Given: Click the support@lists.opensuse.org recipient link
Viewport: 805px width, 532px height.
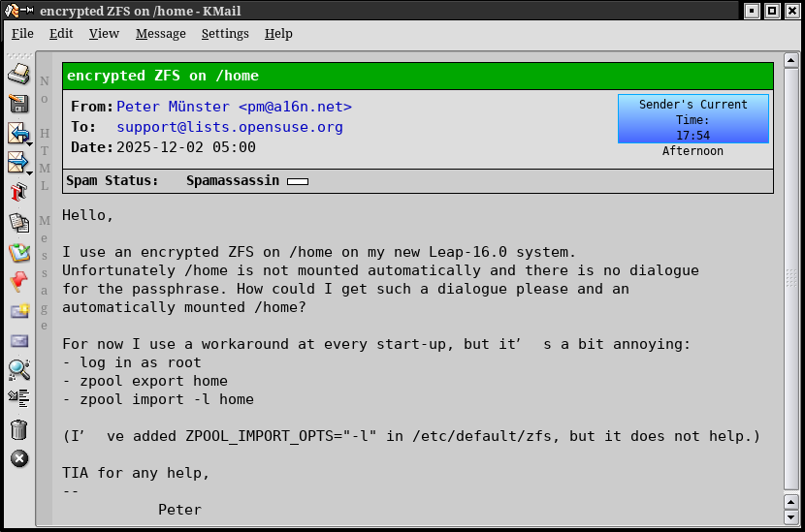Looking at the screenshot, I should click(230, 127).
